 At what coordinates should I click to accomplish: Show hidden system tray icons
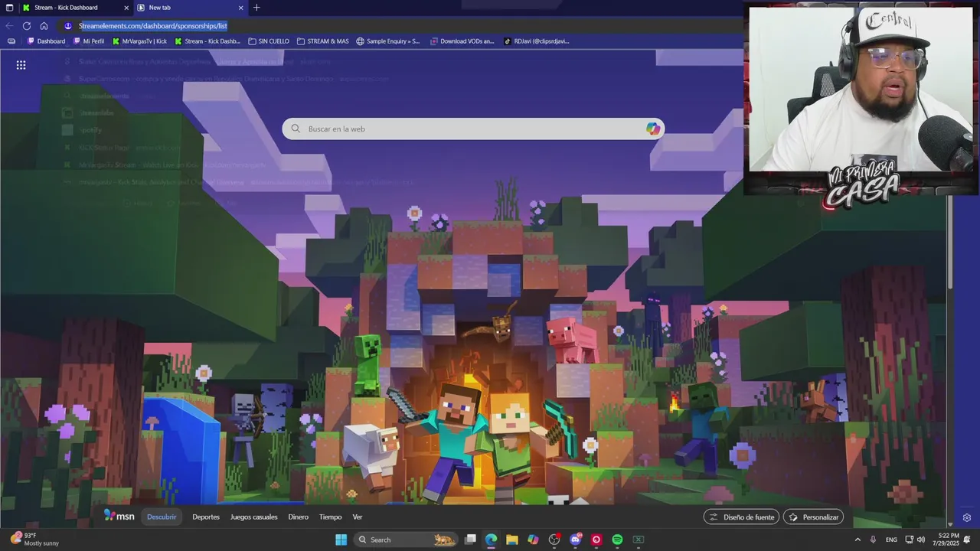857,540
